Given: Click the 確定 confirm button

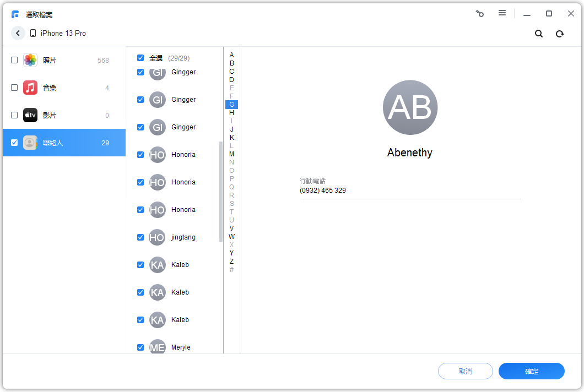Looking at the screenshot, I should click(x=531, y=372).
